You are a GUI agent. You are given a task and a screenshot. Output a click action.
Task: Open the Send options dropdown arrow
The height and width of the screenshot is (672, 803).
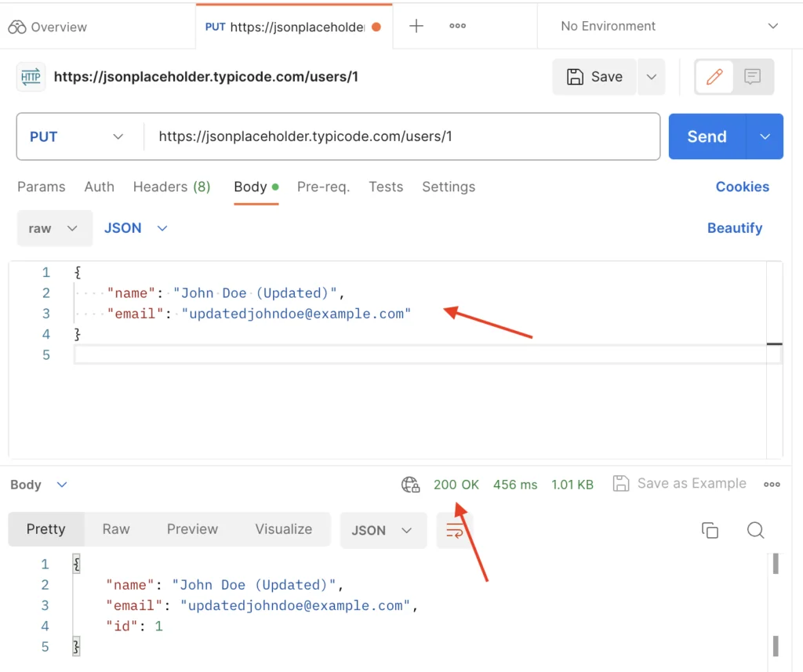(765, 136)
